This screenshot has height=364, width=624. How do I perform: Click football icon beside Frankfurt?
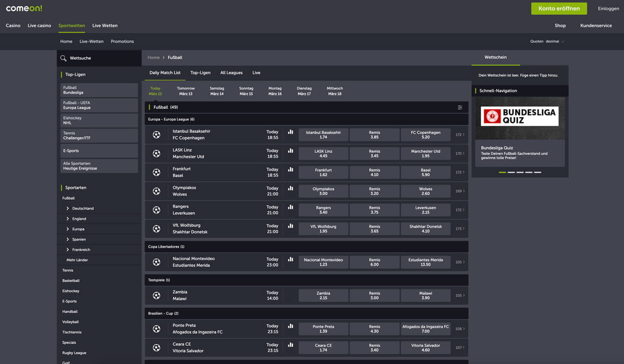tap(157, 172)
